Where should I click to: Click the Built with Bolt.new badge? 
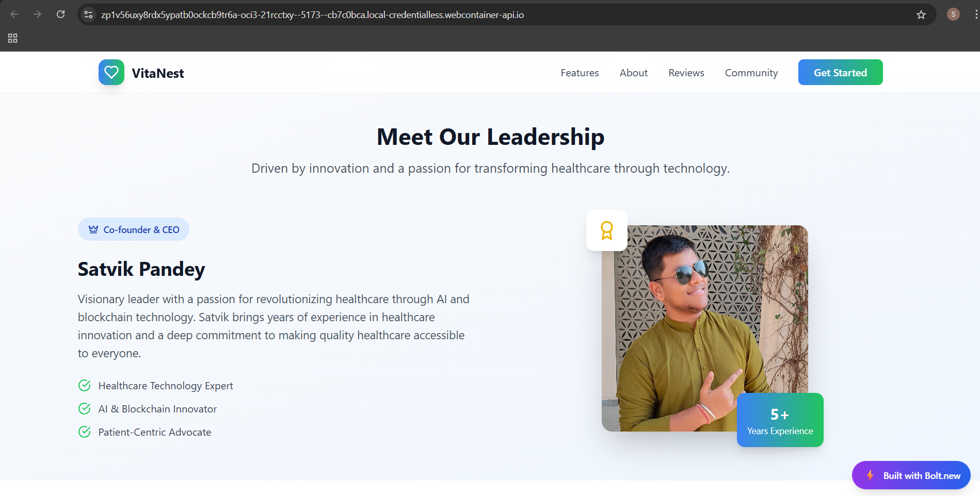tap(911, 475)
